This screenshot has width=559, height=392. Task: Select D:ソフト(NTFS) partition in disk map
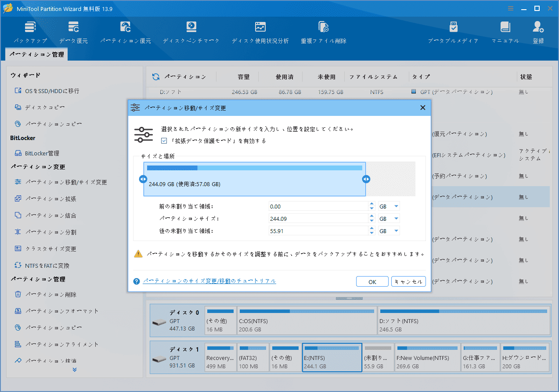464,320
